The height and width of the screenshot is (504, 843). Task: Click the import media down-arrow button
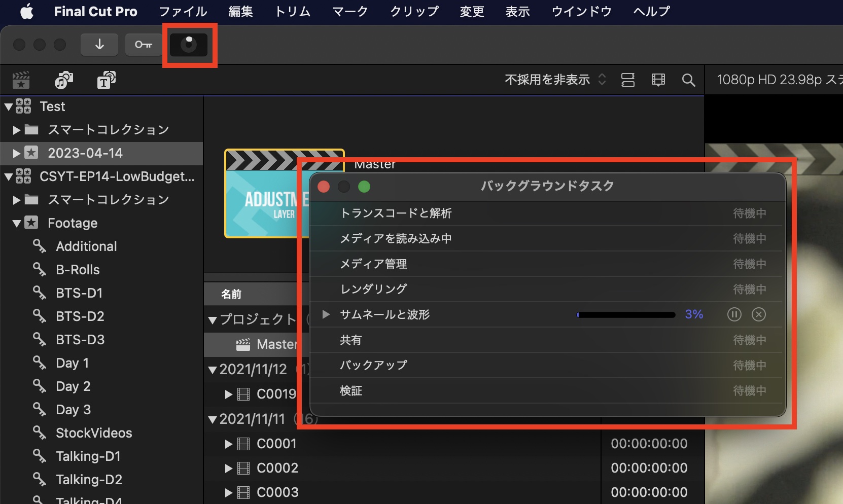(x=99, y=45)
